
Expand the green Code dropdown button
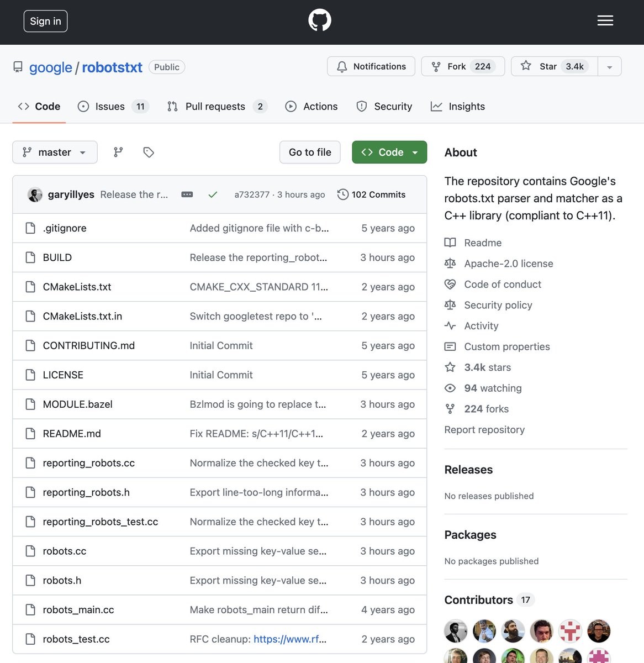click(x=389, y=152)
